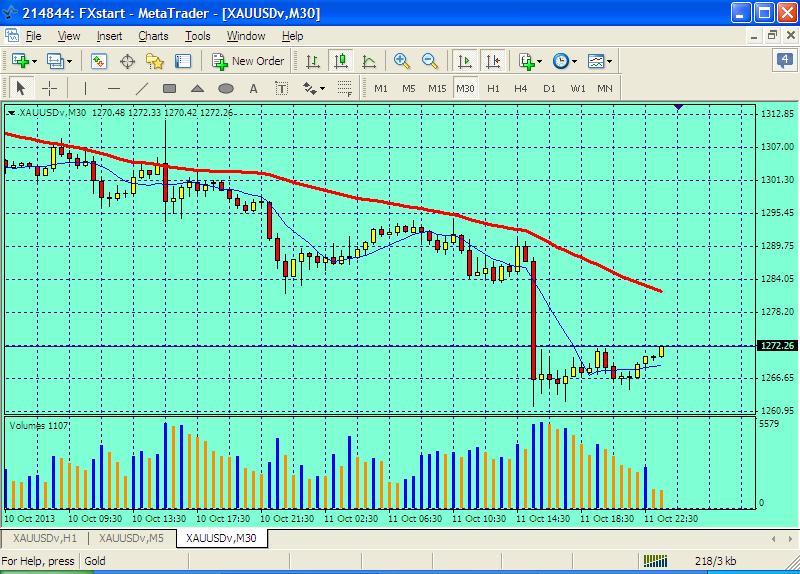Select the text label tool
This screenshot has height=574, width=800.
pyautogui.click(x=254, y=88)
